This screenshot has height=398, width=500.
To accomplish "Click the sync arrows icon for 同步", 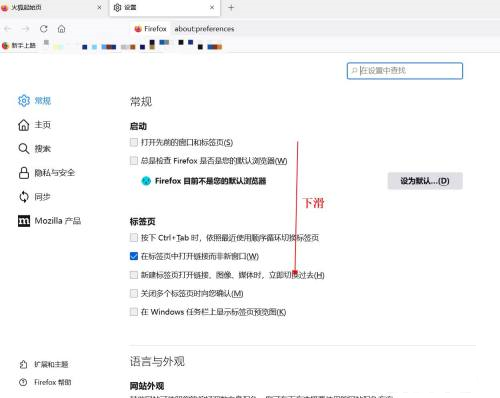I will (24, 197).
